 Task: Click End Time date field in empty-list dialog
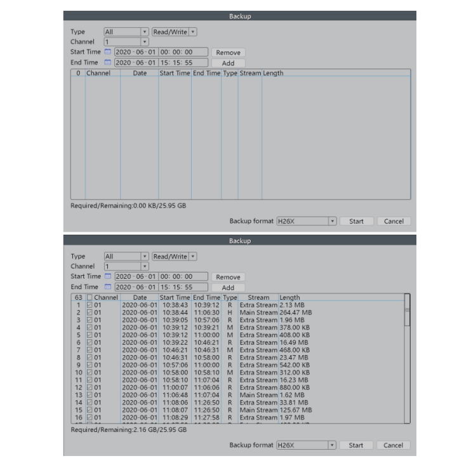coord(136,63)
